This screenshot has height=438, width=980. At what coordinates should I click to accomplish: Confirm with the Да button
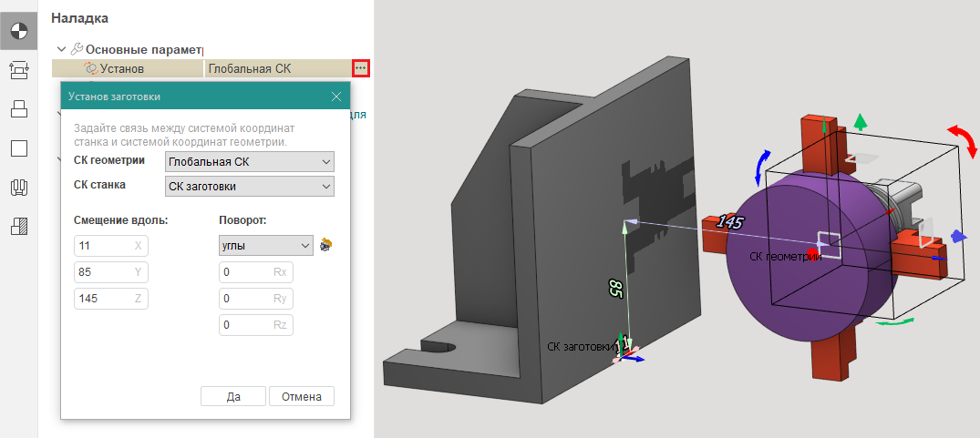click(233, 396)
